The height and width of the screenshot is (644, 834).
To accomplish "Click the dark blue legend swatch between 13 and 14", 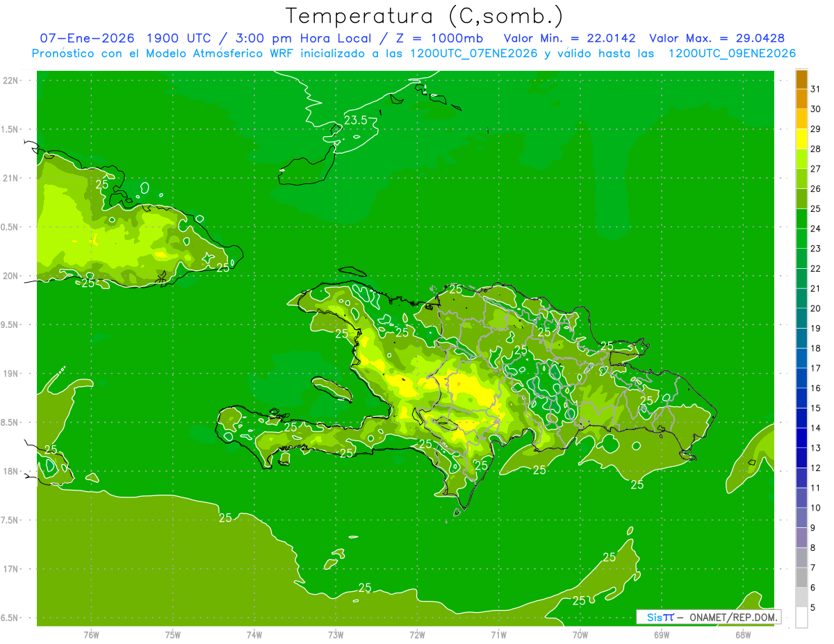I will (801, 438).
